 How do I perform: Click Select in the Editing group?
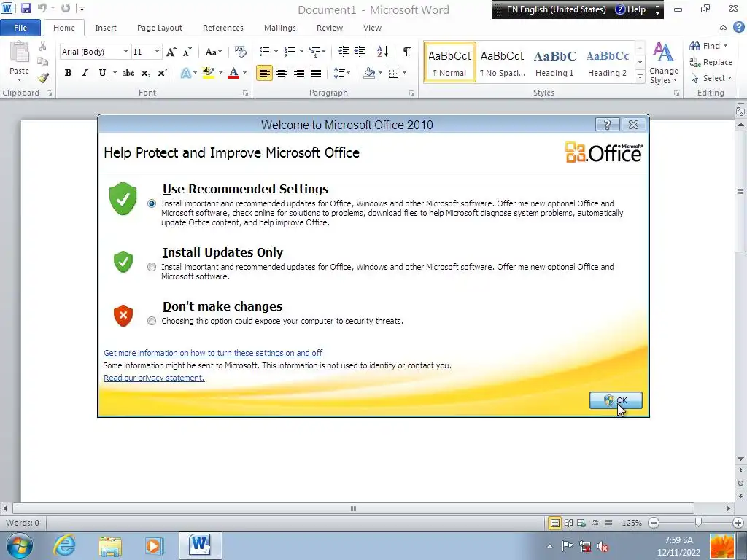coord(711,78)
